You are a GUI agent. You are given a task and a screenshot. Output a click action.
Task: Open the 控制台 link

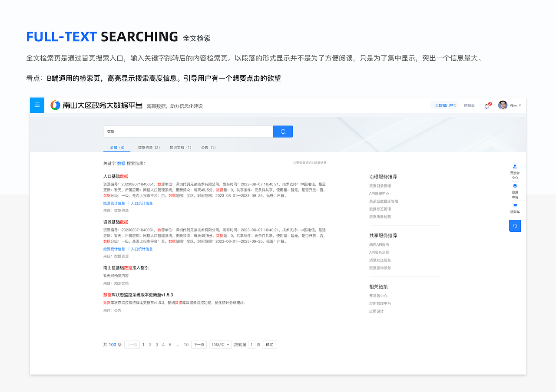point(469,105)
